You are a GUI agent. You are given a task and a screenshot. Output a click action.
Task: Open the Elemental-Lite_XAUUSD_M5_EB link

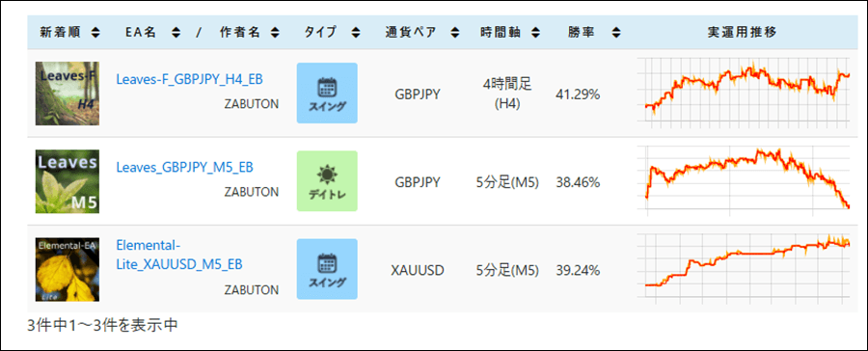[x=179, y=255]
